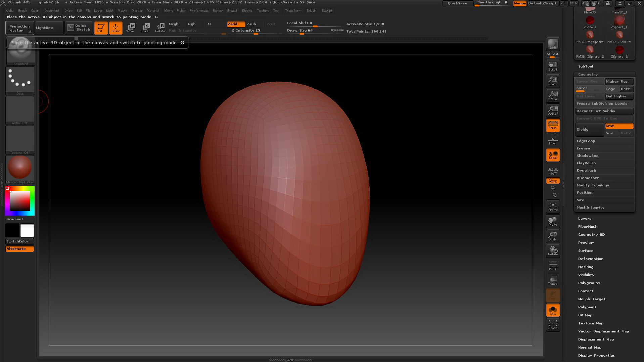Expand the Polygroups subpalette

click(x=589, y=283)
